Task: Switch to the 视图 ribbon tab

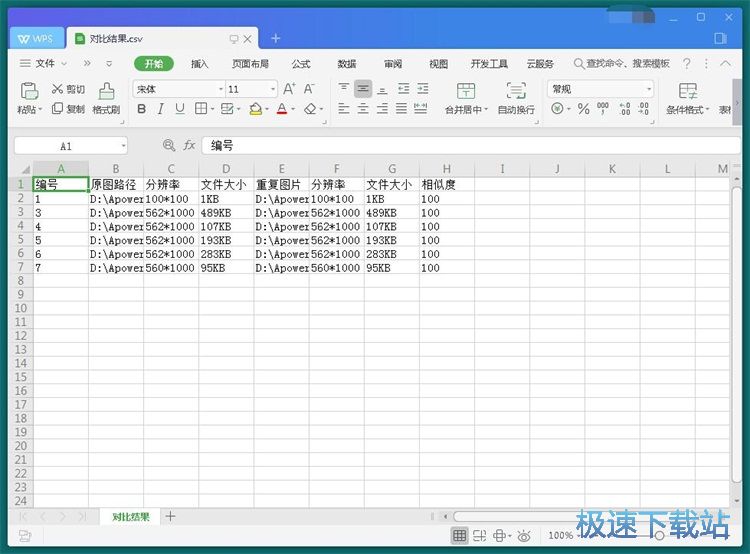Action: (439, 64)
